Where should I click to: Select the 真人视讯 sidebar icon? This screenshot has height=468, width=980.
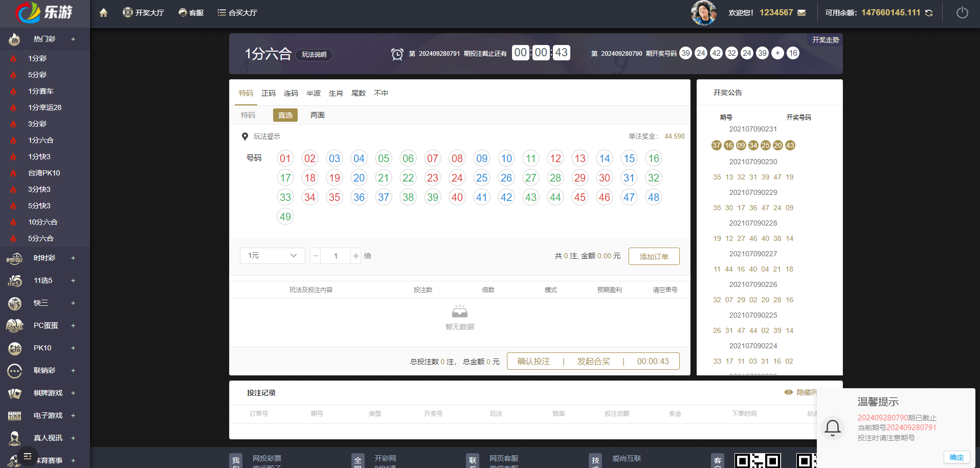coord(14,438)
